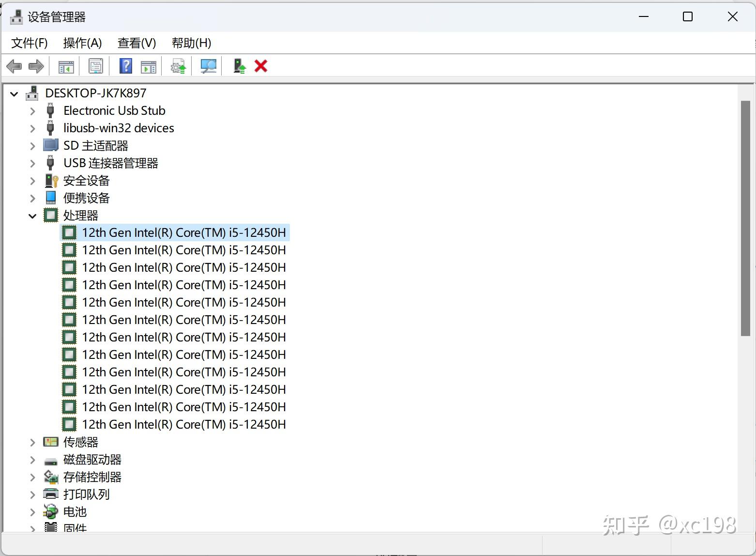Open the 操作(A) menu

click(x=83, y=43)
